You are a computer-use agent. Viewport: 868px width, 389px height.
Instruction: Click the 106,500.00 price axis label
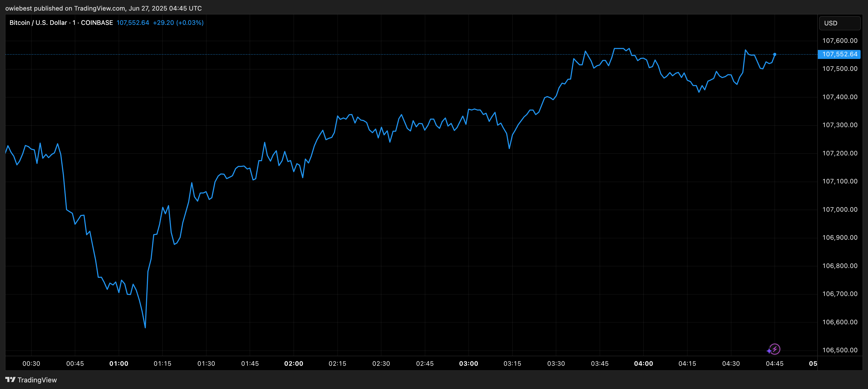840,350
